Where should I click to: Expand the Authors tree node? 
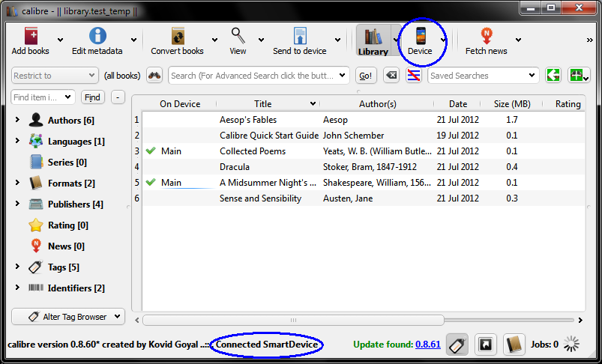(17, 120)
